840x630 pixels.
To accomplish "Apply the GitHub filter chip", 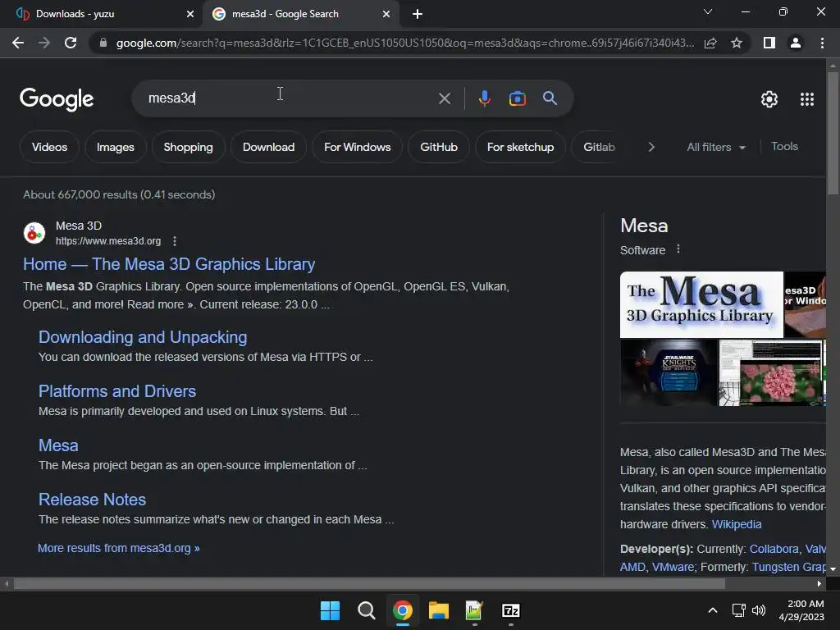I will 439,147.
